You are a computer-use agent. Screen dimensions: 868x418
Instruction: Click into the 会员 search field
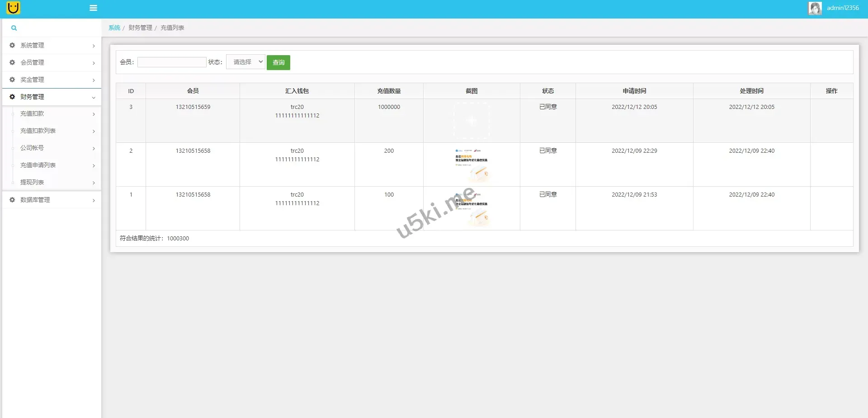tap(172, 62)
